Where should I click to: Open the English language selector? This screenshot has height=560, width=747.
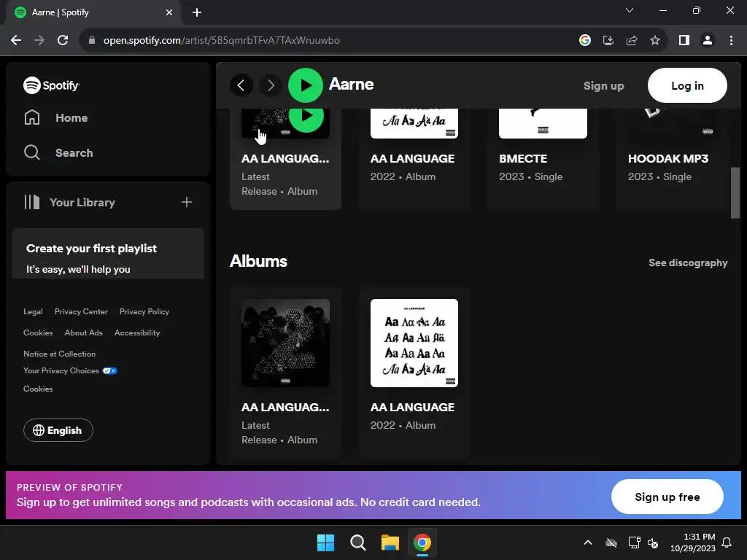(x=58, y=430)
